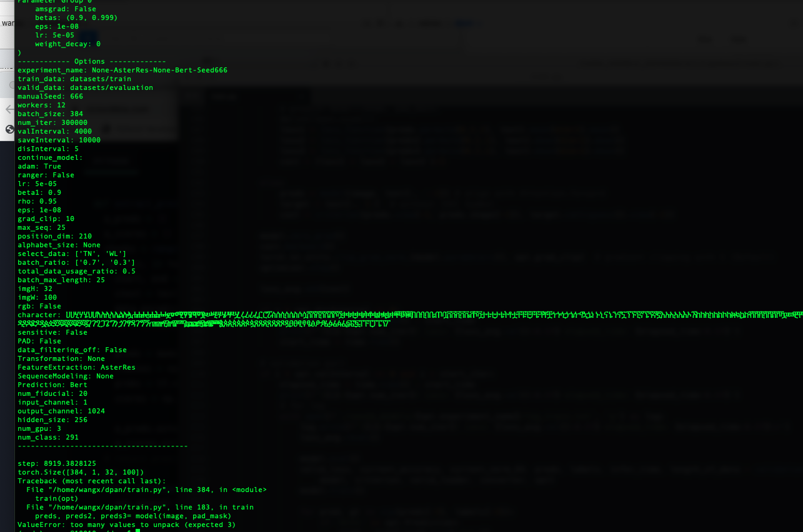Click the 'total_data_usage_ratio: 0.5' line
Image resolution: width=803 pixels, height=532 pixels.
(76, 271)
